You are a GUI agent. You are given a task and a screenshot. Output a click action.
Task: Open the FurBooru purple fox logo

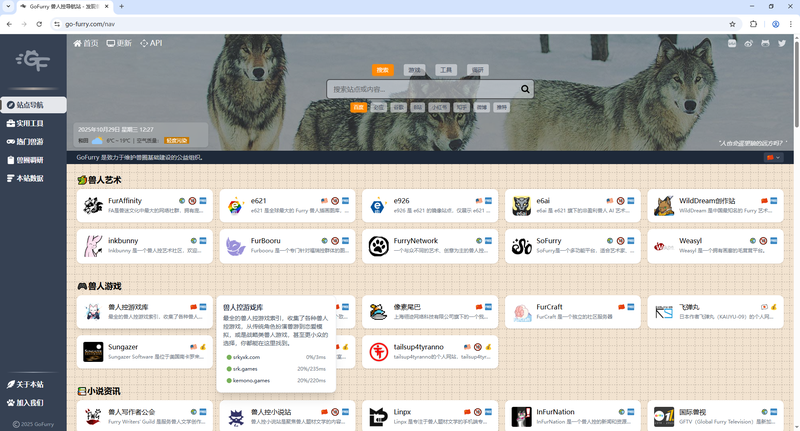236,246
